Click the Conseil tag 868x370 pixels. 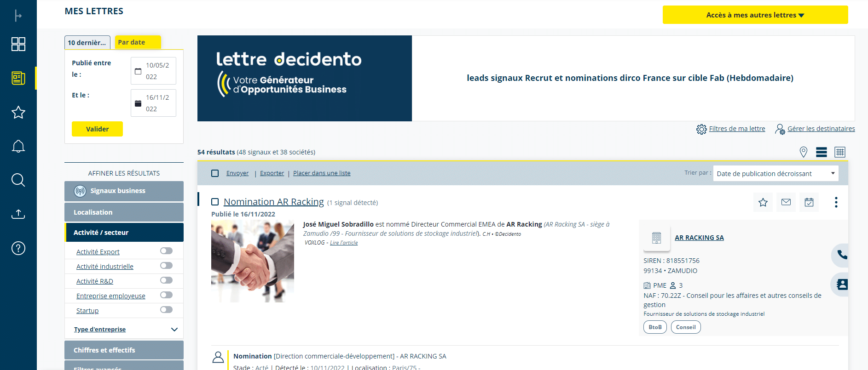tap(686, 327)
